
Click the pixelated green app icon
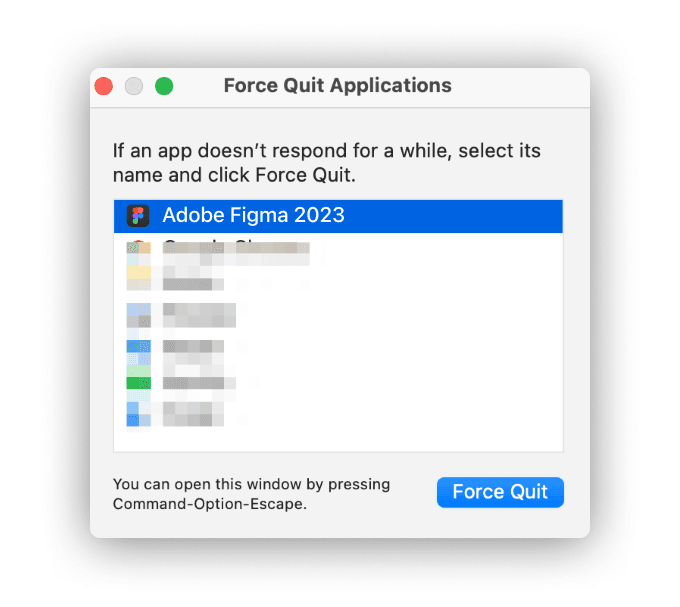[x=138, y=382]
